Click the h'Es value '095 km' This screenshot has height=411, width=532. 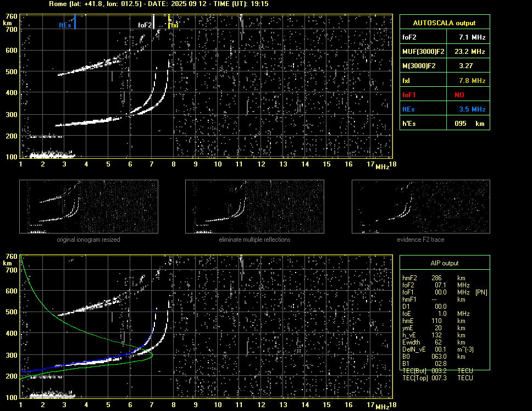(469, 124)
